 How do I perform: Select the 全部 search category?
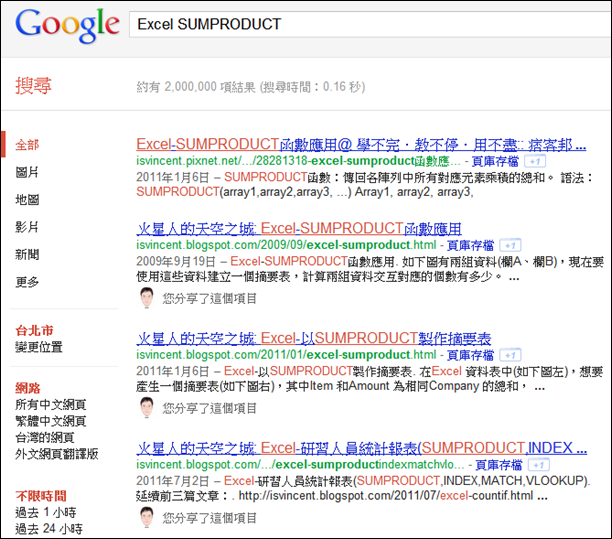coord(27,145)
